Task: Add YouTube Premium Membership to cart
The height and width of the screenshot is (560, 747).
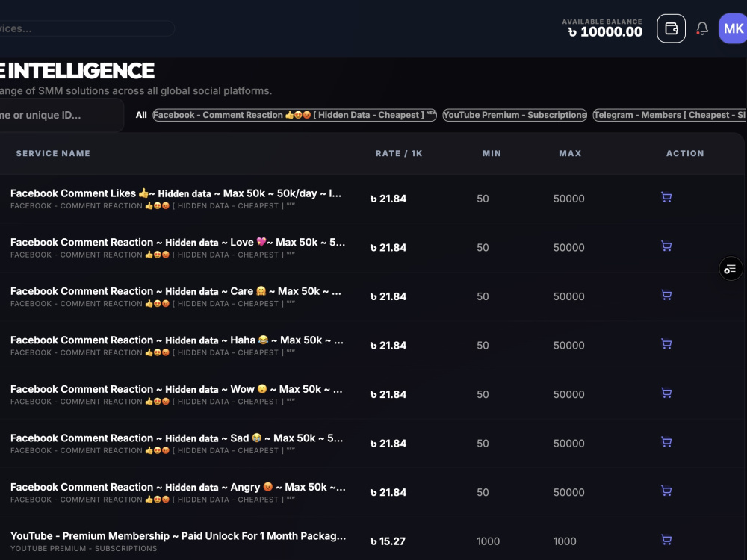Action: (x=666, y=540)
